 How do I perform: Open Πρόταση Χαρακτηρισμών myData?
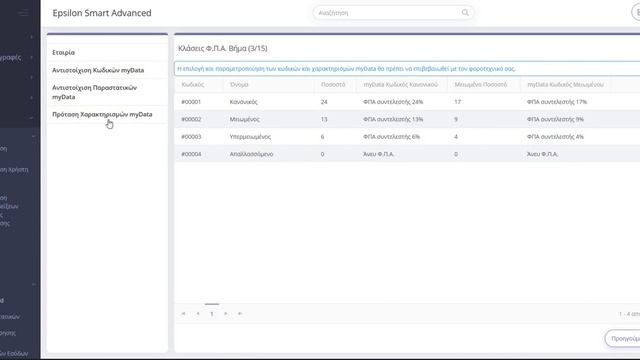tap(102, 114)
